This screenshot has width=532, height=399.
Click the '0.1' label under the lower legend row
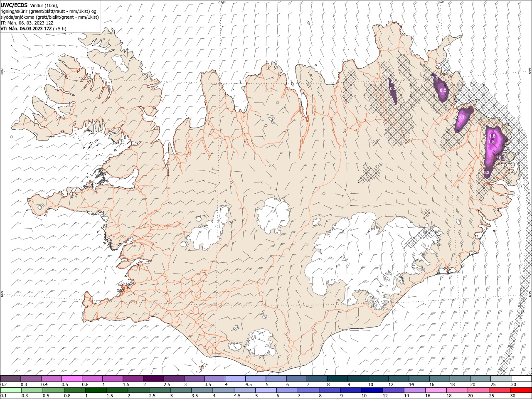click(3, 396)
